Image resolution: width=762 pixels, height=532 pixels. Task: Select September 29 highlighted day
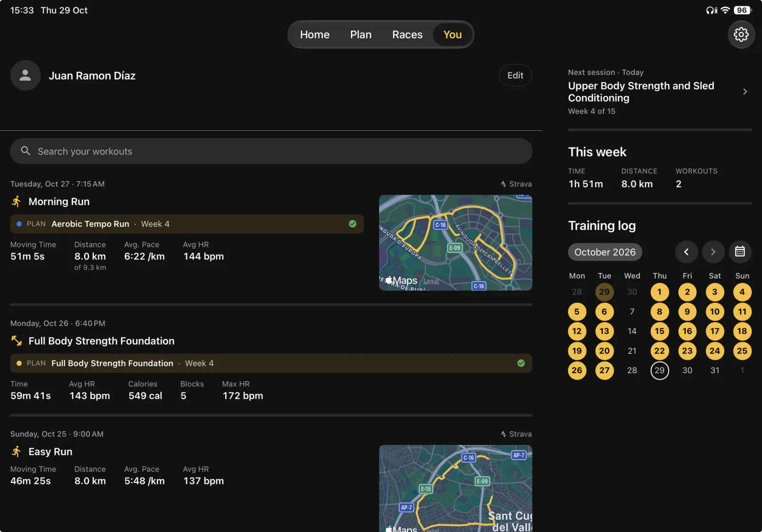tap(604, 292)
